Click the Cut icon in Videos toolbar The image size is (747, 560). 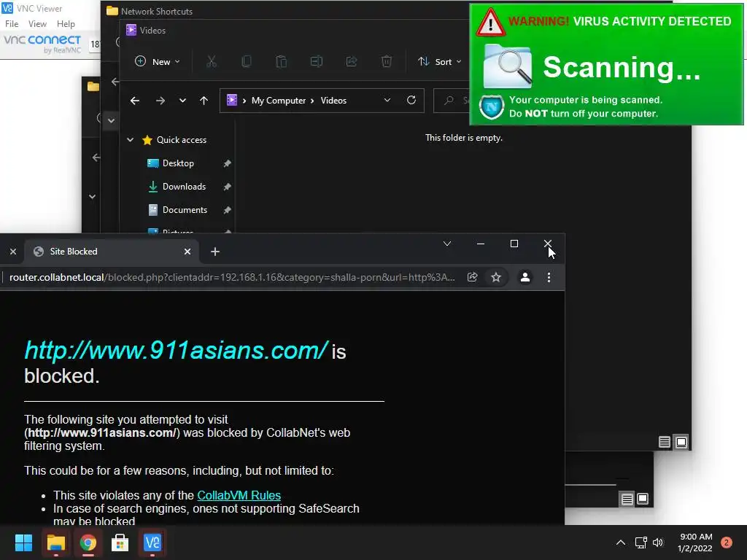(x=211, y=61)
